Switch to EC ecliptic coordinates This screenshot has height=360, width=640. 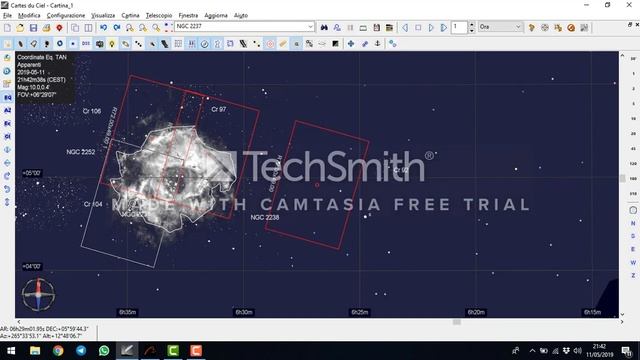pos(7,123)
